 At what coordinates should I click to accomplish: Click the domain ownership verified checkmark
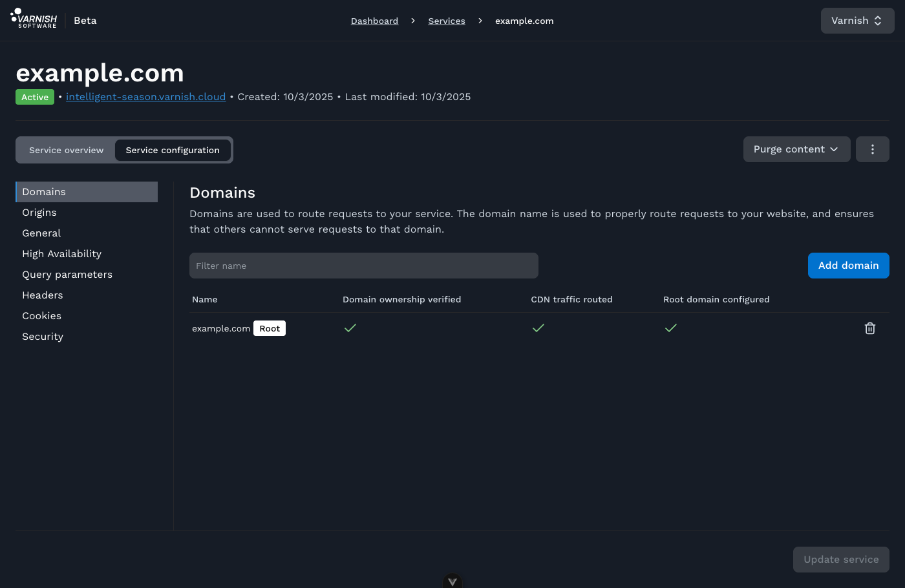pos(350,328)
